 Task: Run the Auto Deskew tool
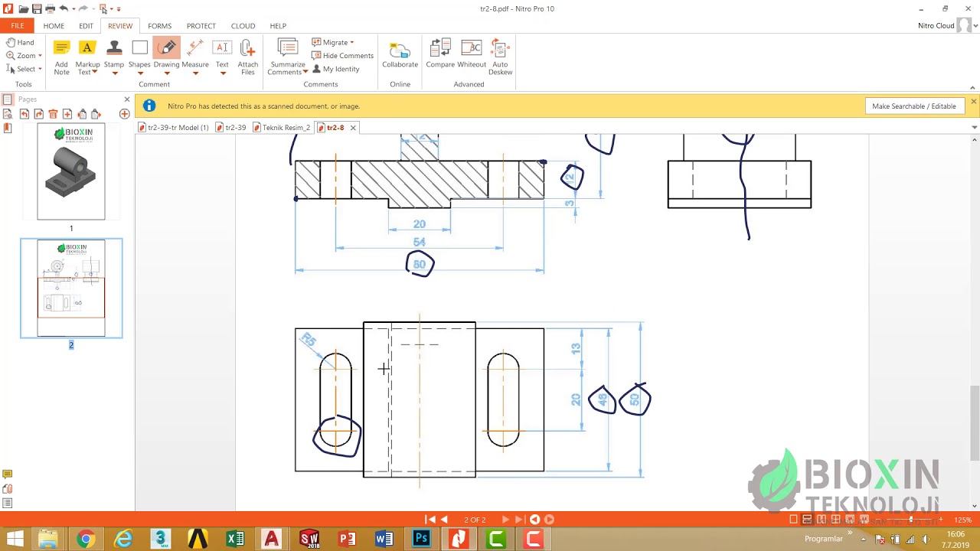coord(500,57)
